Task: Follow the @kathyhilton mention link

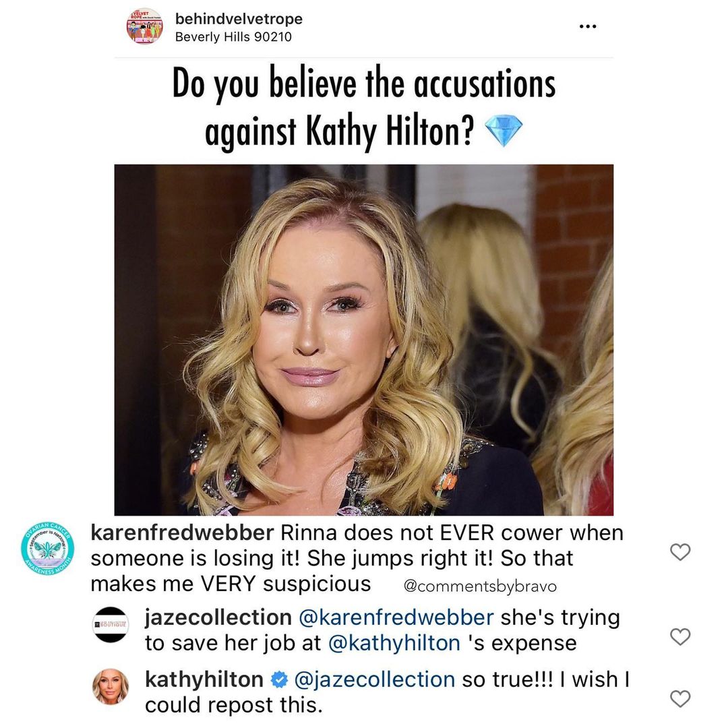Action: pos(394,644)
